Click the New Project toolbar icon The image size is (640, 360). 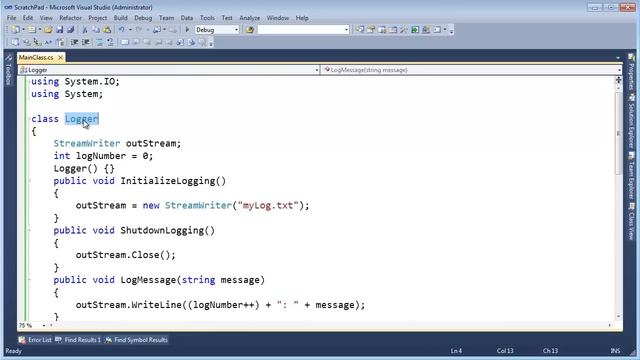[x=16, y=30]
